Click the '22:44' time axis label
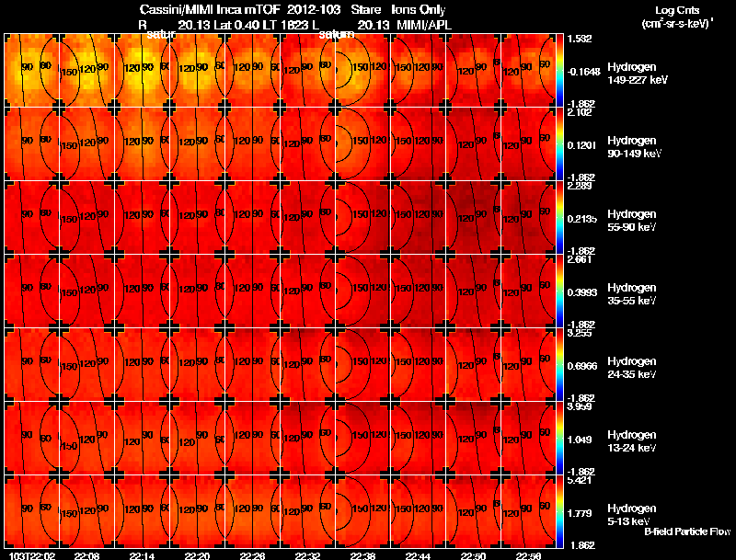The image size is (736, 560). [x=419, y=555]
